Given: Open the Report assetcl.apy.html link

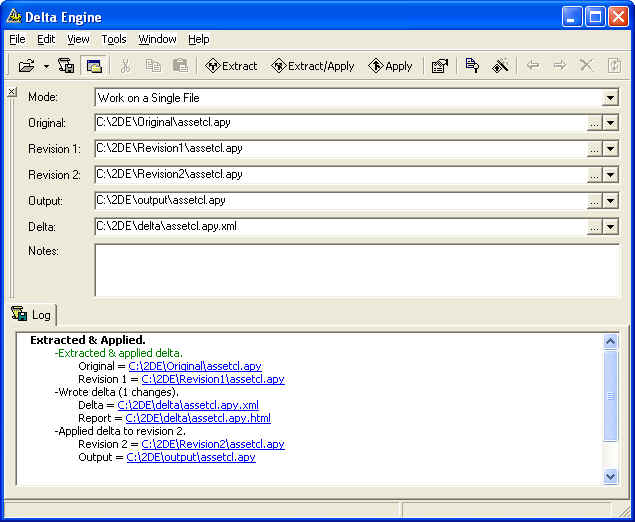Looking at the screenshot, I should 198,418.
